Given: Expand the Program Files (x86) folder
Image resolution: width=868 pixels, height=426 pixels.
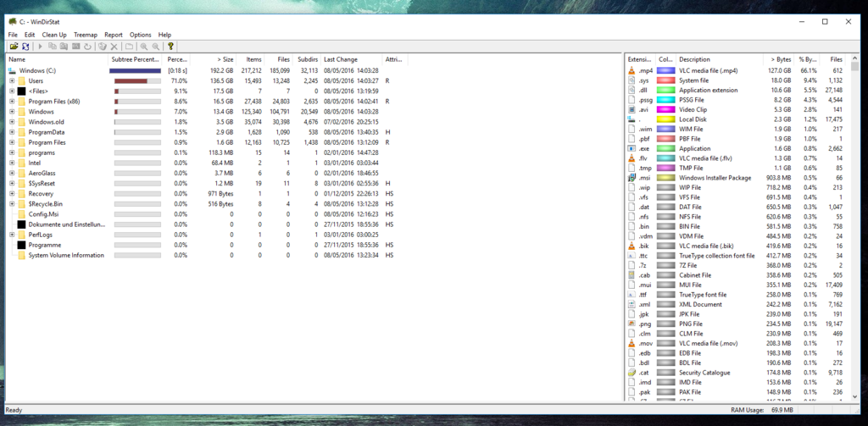Looking at the screenshot, I should tap(12, 102).
